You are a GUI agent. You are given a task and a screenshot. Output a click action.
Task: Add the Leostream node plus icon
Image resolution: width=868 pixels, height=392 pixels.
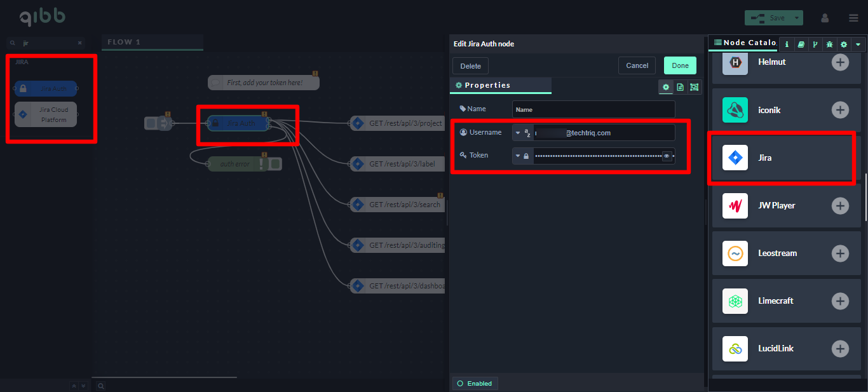pyautogui.click(x=840, y=253)
